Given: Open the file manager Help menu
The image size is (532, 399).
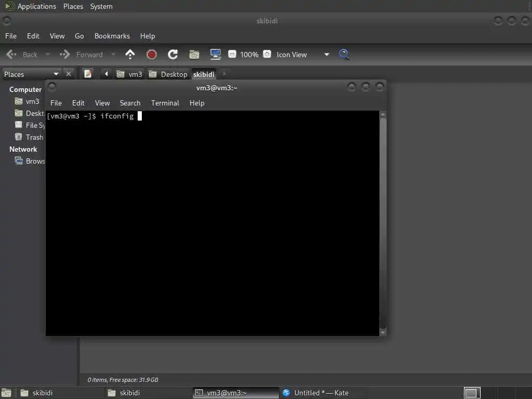Looking at the screenshot, I should click(147, 36).
